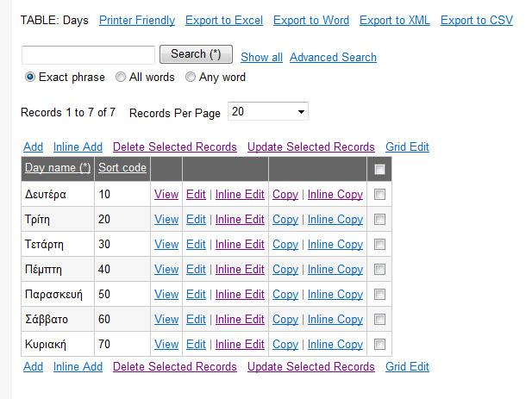Sort by the Day name column header

click(58, 168)
